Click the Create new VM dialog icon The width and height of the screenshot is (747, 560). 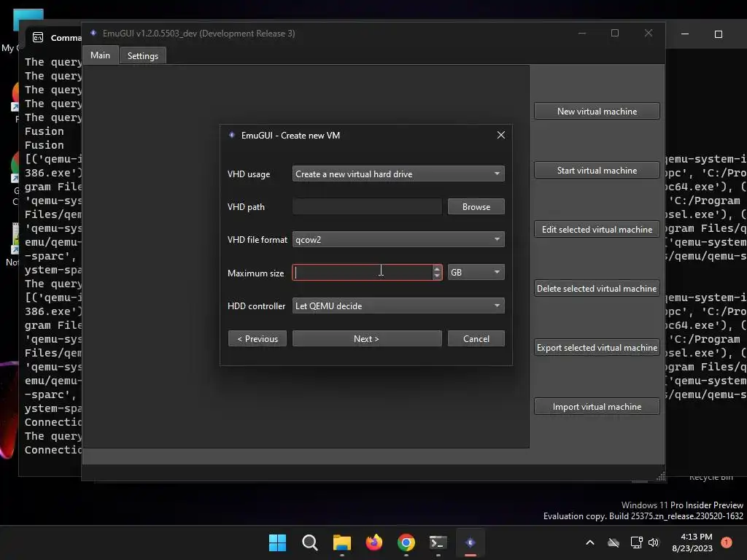pyautogui.click(x=232, y=135)
